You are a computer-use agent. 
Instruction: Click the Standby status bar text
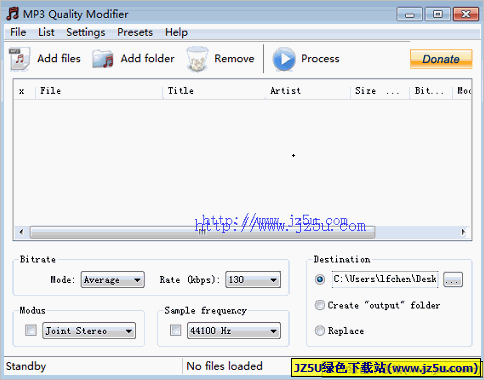point(26,366)
